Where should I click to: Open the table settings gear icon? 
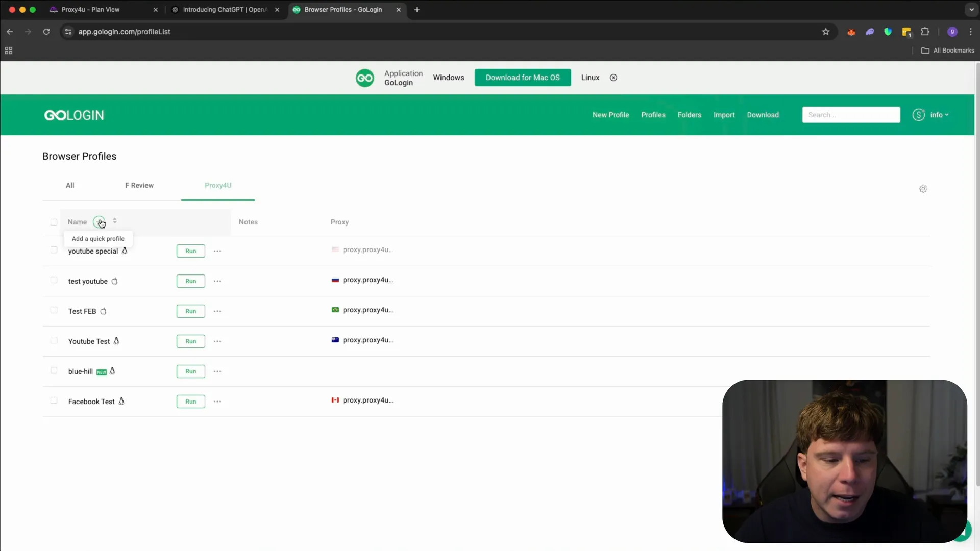(923, 189)
